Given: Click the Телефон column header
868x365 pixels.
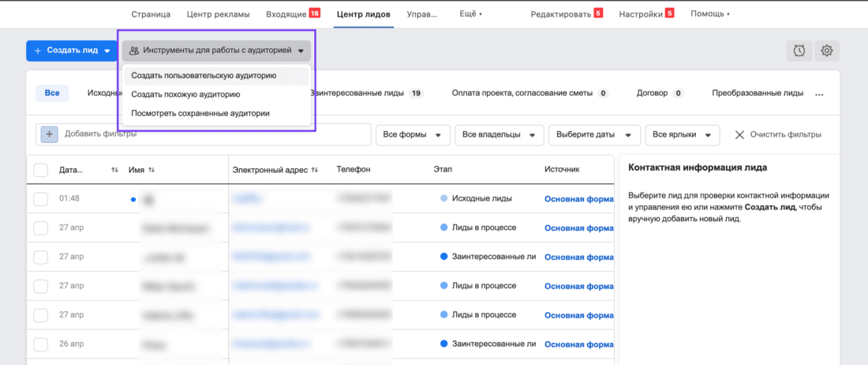Looking at the screenshot, I should tap(354, 170).
